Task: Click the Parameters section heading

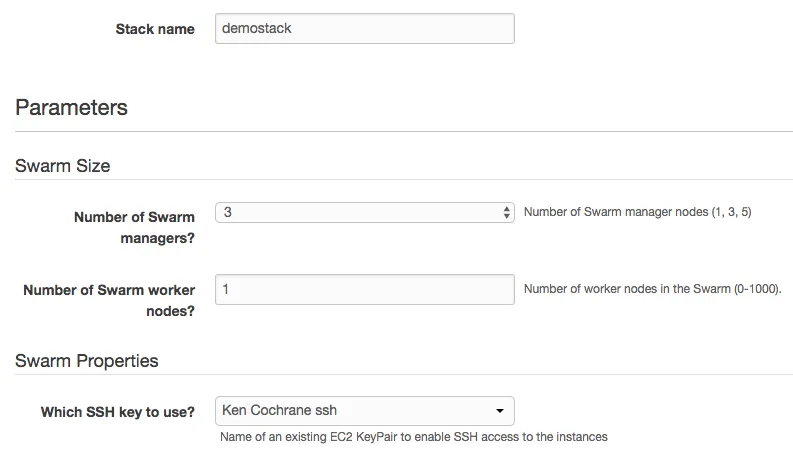Action: coord(71,108)
